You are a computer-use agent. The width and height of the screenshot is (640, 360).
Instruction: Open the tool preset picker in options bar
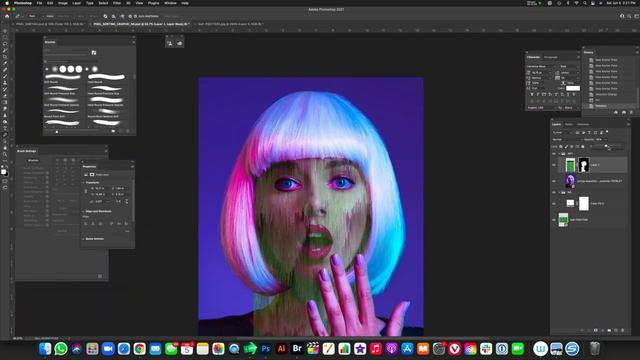coord(19,16)
